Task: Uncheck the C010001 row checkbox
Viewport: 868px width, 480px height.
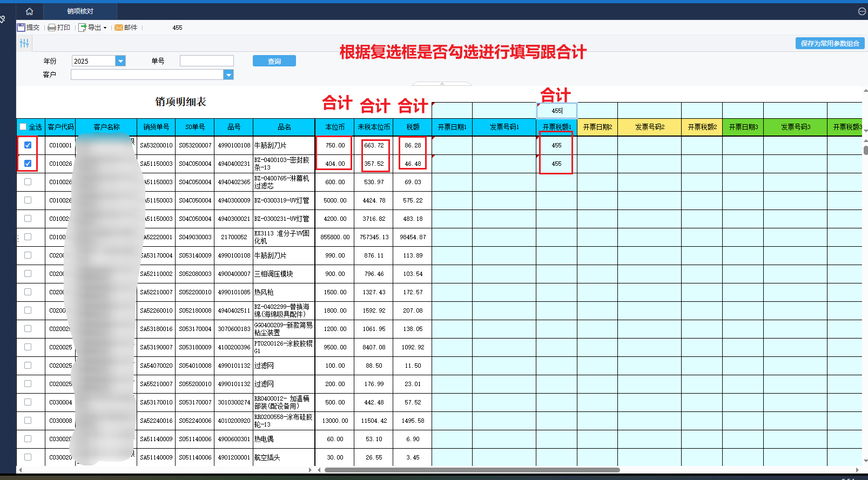Action: (28, 145)
